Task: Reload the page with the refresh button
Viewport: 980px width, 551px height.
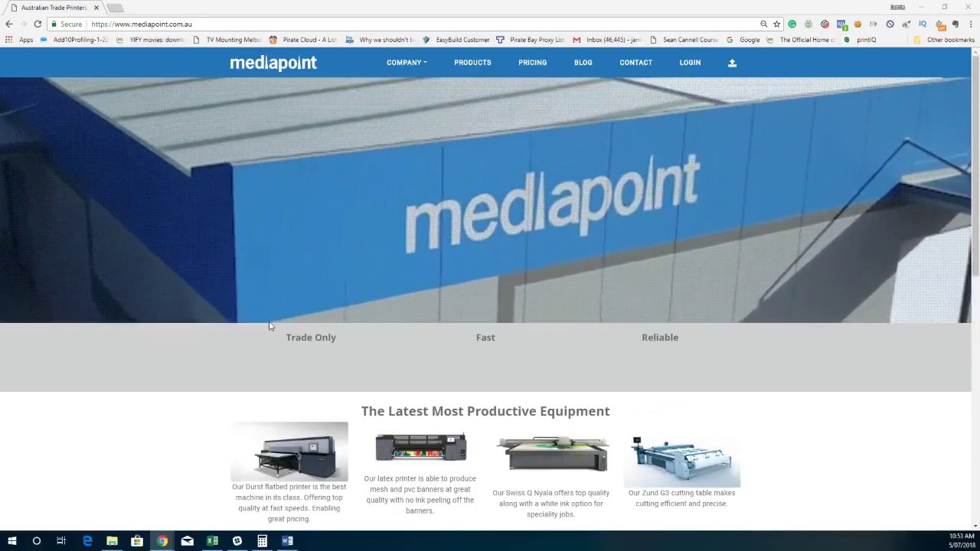Action: tap(38, 24)
